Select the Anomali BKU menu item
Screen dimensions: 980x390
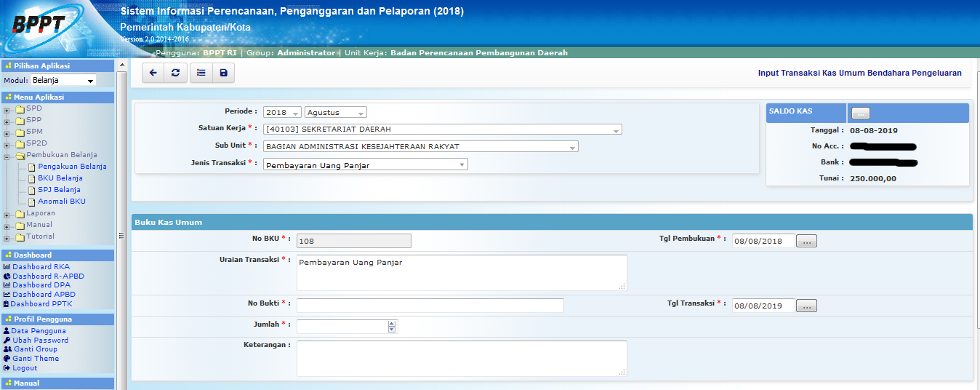(x=61, y=202)
